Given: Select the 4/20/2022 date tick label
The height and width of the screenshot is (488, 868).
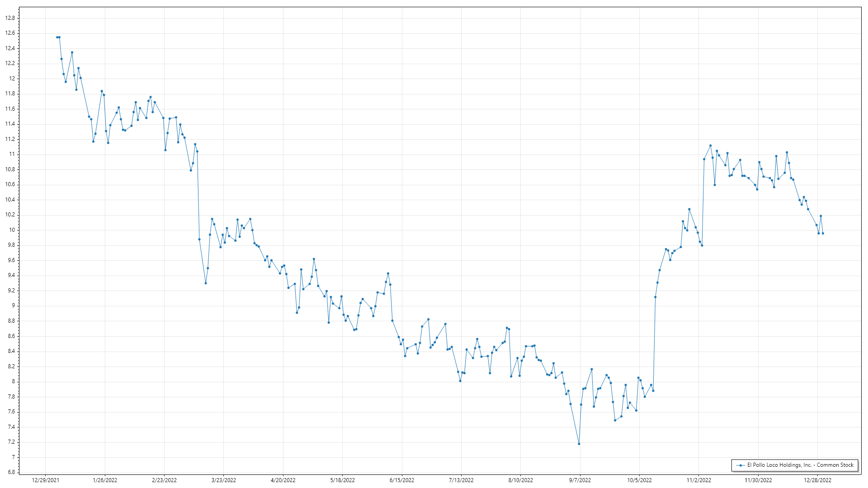Looking at the screenshot, I should [283, 480].
